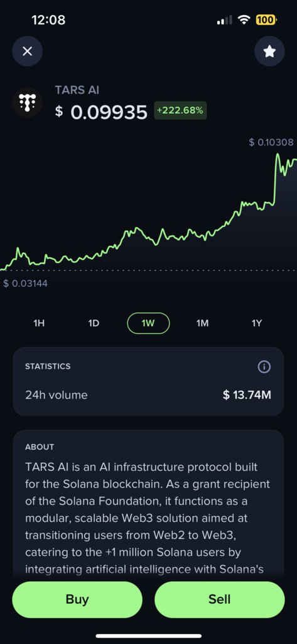297x644 pixels.
Task: Tap the cellular signal bars icon
Action: 224,19
